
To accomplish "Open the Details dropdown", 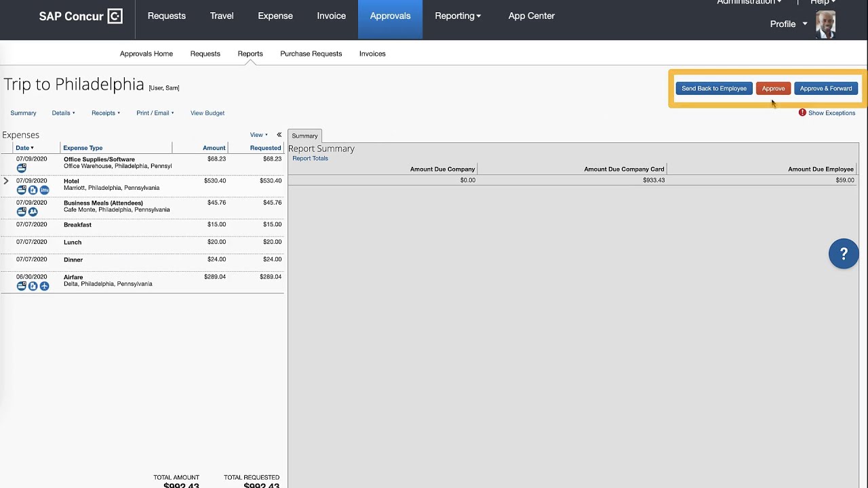I will [x=64, y=113].
